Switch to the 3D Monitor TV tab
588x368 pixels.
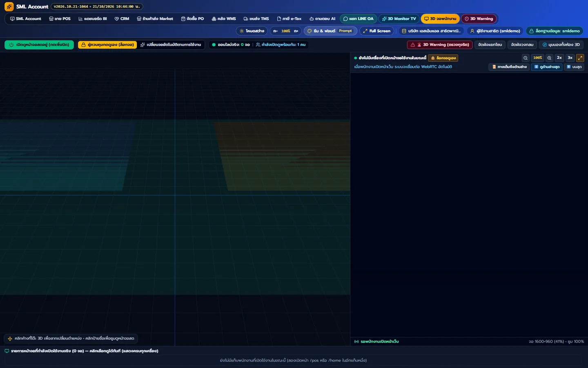[x=399, y=19]
